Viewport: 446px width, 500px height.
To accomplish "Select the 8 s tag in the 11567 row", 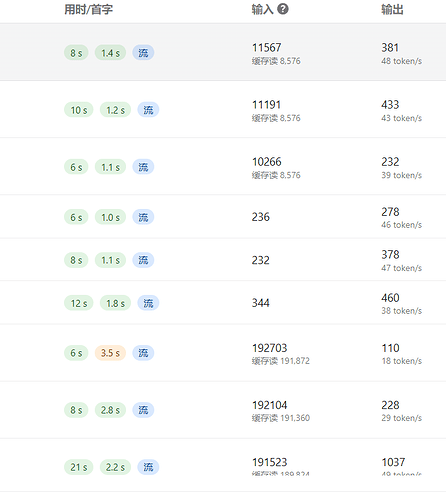I will [x=76, y=53].
